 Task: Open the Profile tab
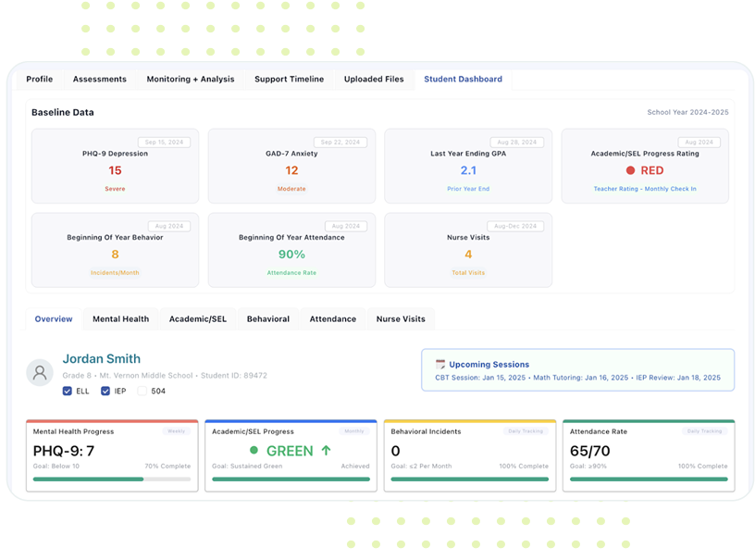pos(39,80)
